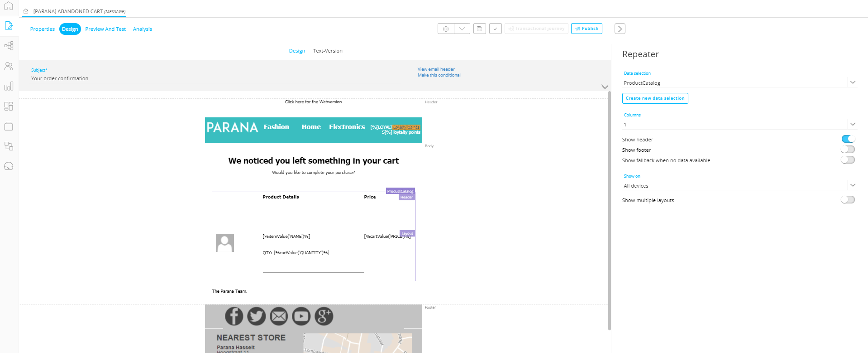Click the Create new data selection button
868x353 pixels.
655,98
